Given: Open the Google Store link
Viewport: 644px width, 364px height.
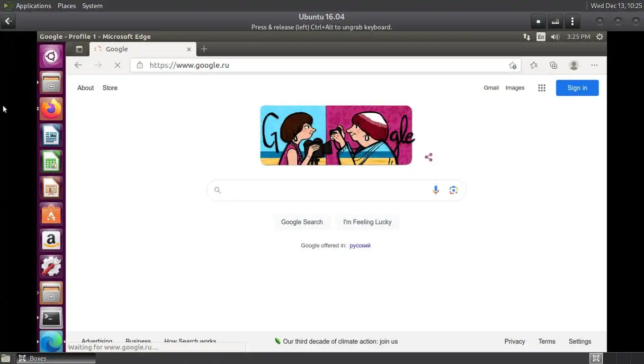Looking at the screenshot, I should pyautogui.click(x=110, y=88).
